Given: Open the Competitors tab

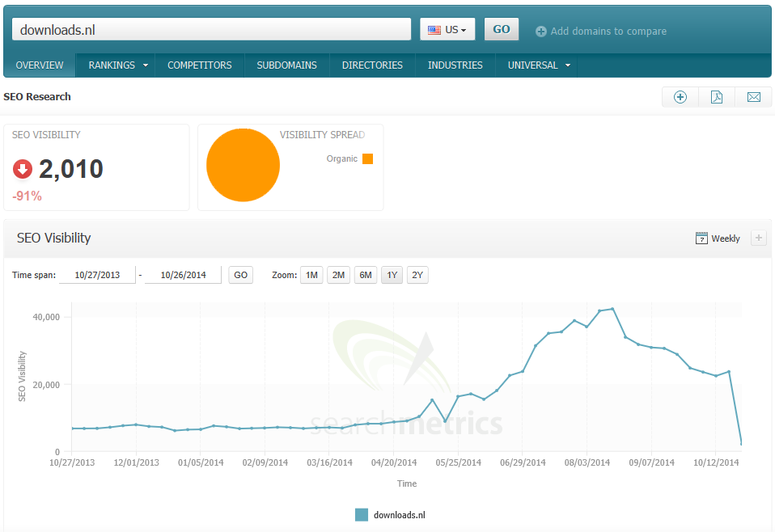Looking at the screenshot, I should (x=200, y=65).
